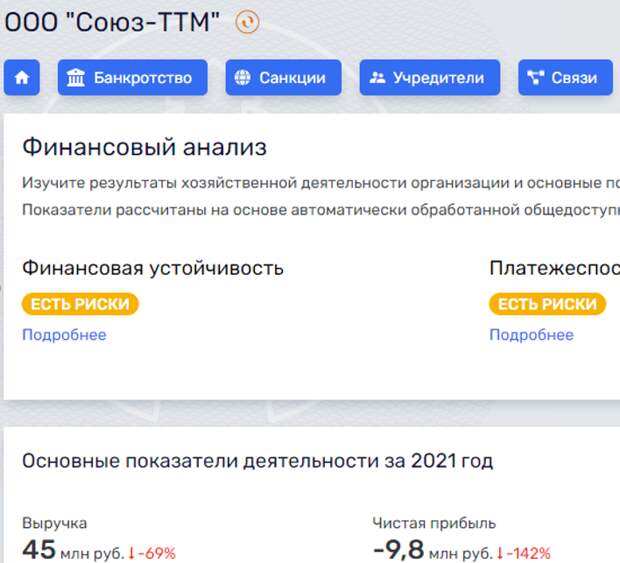Click the 45 млн руб. revenue value
Screen dimensions: 620x563
(x=73, y=550)
